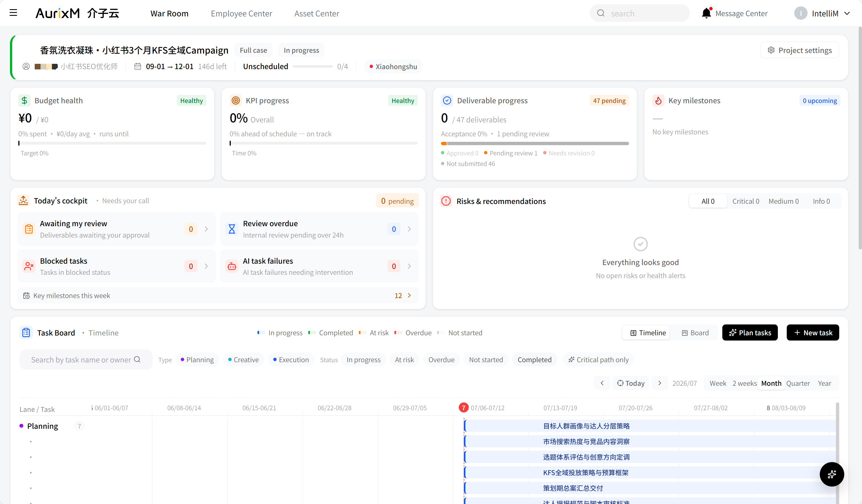Toggle the At risk status filter
The height and width of the screenshot is (504, 862).
(404, 360)
